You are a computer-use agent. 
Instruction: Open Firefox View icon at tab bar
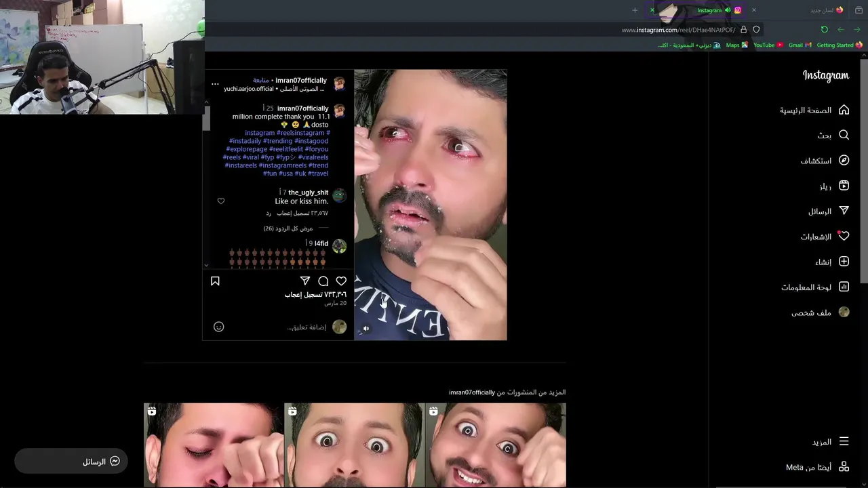tap(859, 10)
